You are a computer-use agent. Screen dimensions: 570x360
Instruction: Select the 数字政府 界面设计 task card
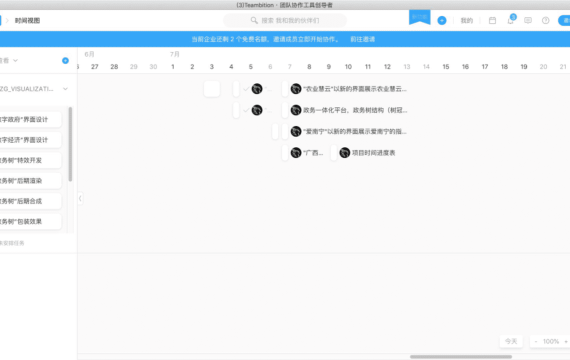(x=30, y=120)
